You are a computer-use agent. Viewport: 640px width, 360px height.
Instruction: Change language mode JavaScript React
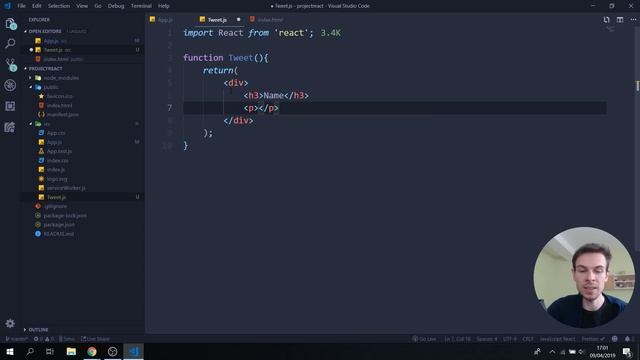pyautogui.click(x=557, y=339)
